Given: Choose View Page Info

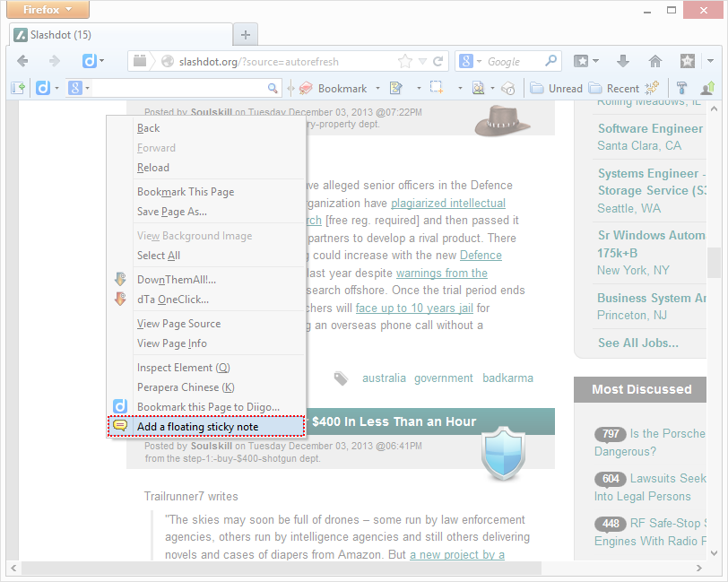Looking at the screenshot, I should (x=206, y=343).
